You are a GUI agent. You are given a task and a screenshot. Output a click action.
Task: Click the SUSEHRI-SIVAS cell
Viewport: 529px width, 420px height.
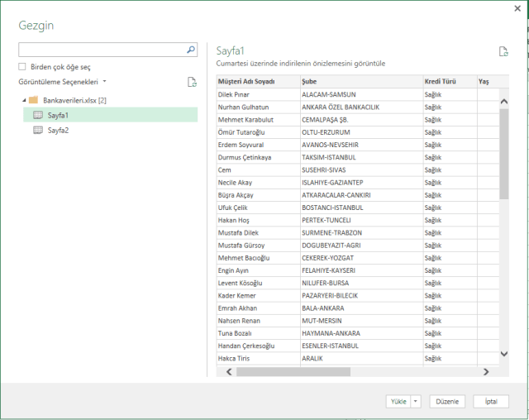tap(362, 170)
